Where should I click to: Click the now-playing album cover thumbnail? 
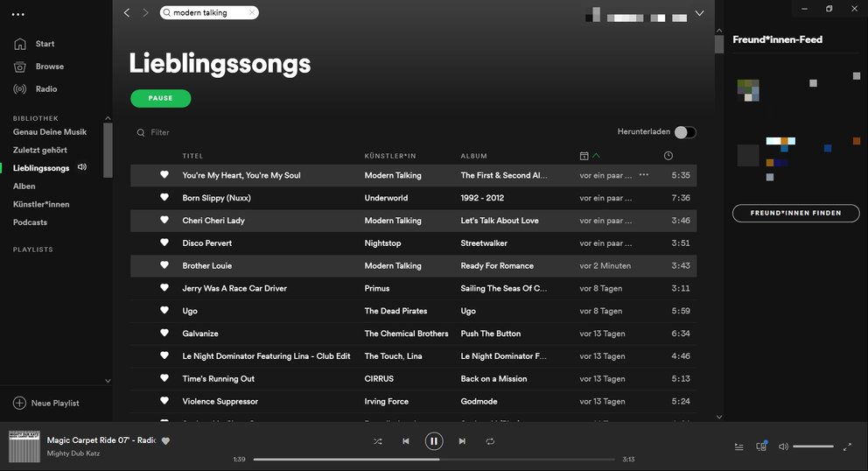24,446
